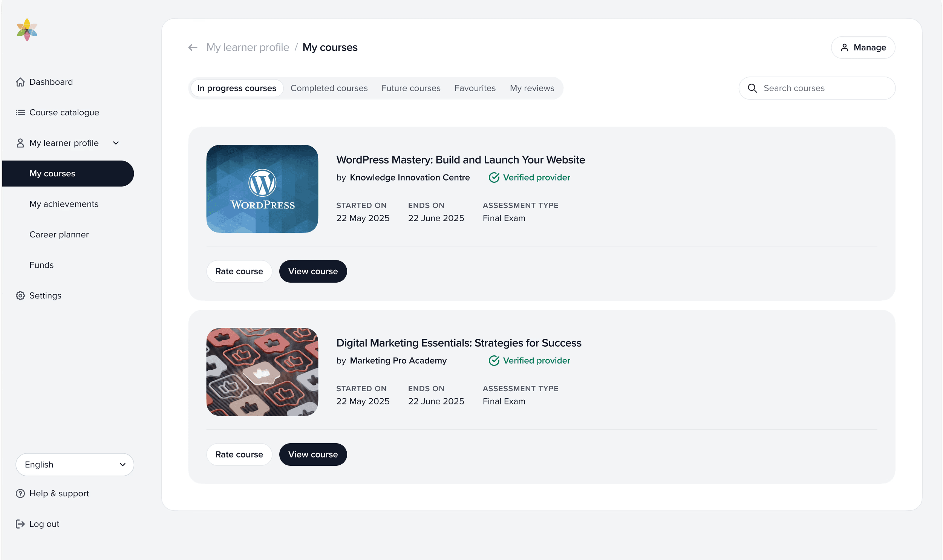Viewport: 943px width, 560px height.
Task: Open the My reviews tab
Action: [x=532, y=88]
